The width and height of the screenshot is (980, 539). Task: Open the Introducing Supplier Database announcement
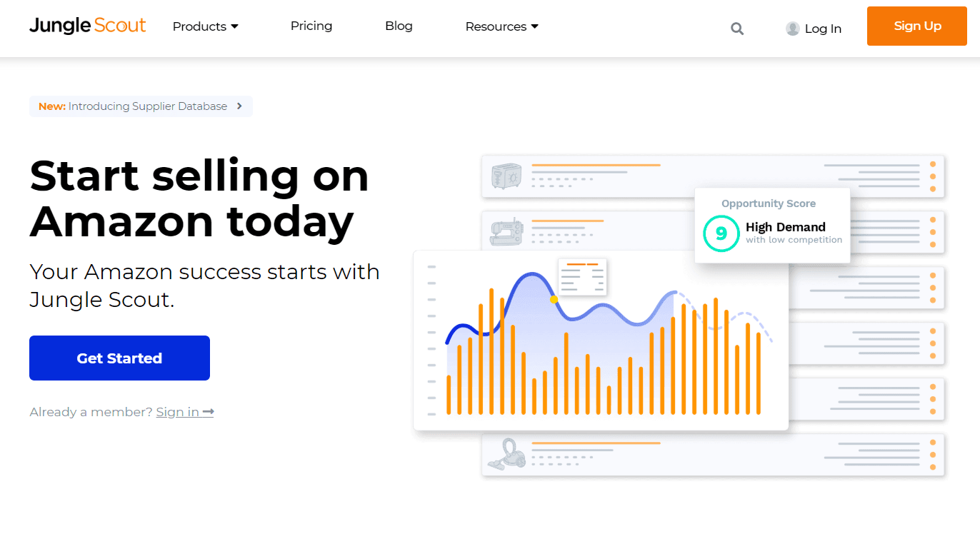click(x=147, y=106)
